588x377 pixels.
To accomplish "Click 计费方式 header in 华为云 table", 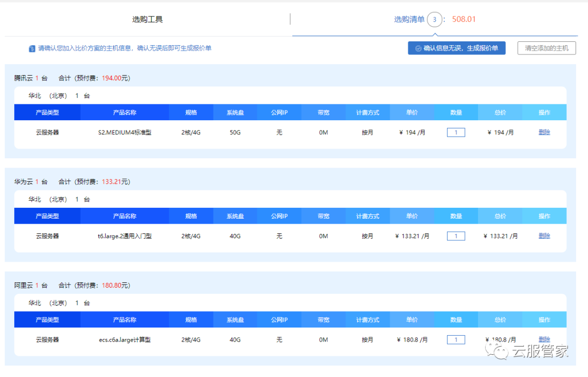I will (367, 216).
